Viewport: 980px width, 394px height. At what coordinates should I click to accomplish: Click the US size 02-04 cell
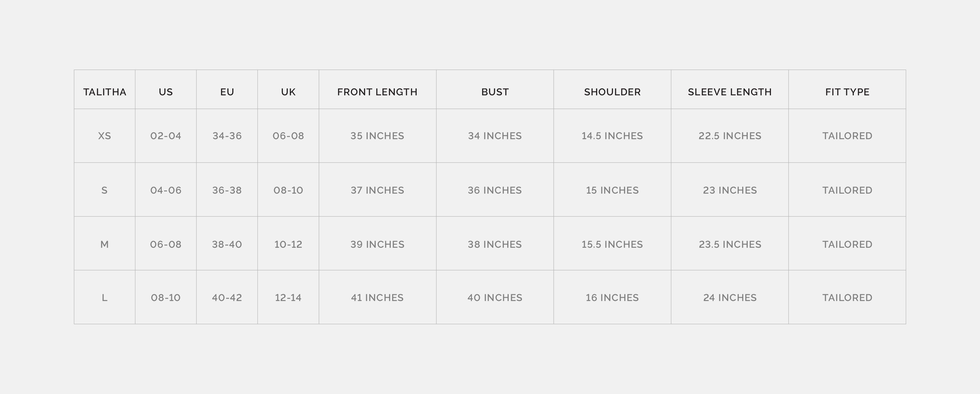coord(166,136)
